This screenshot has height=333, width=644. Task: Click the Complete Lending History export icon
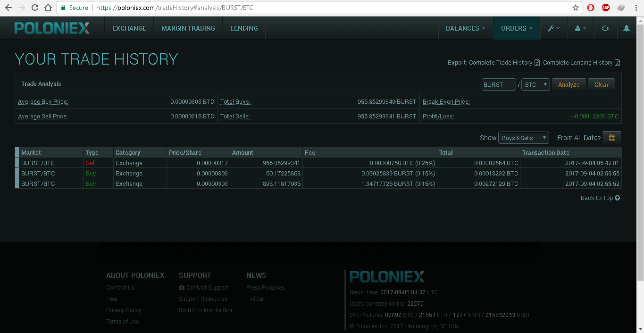[x=617, y=63]
